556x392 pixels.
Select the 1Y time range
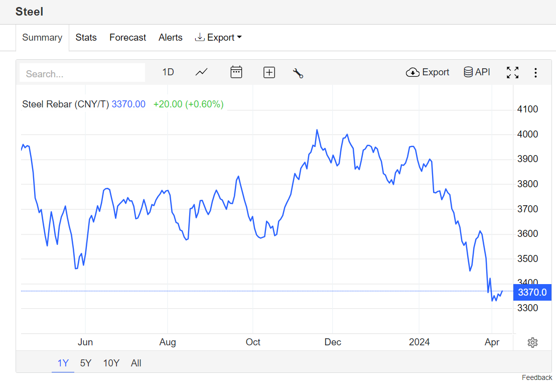[x=63, y=363]
